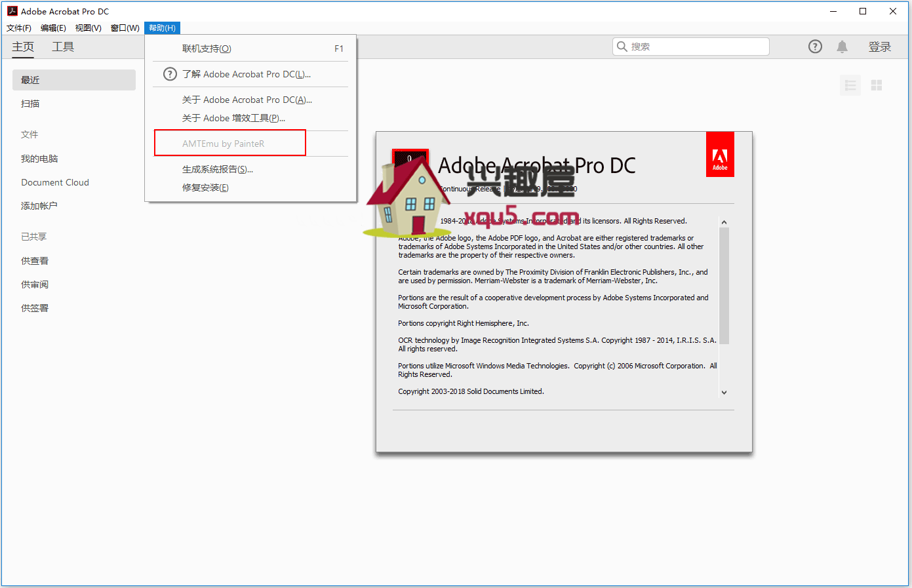912x588 pixels.
Task: Switch to the 主页 tab
Action: tap(23, 47)
